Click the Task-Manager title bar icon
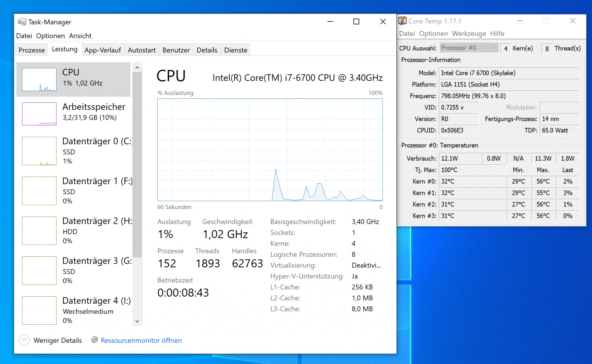This screenshot has height=364, width=592. (22, 22)
